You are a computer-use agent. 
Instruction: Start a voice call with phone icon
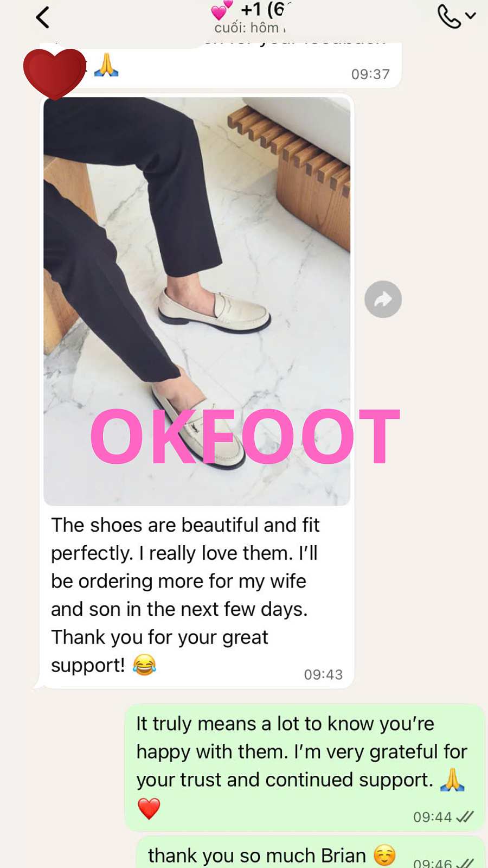click(x=449, y=16)
